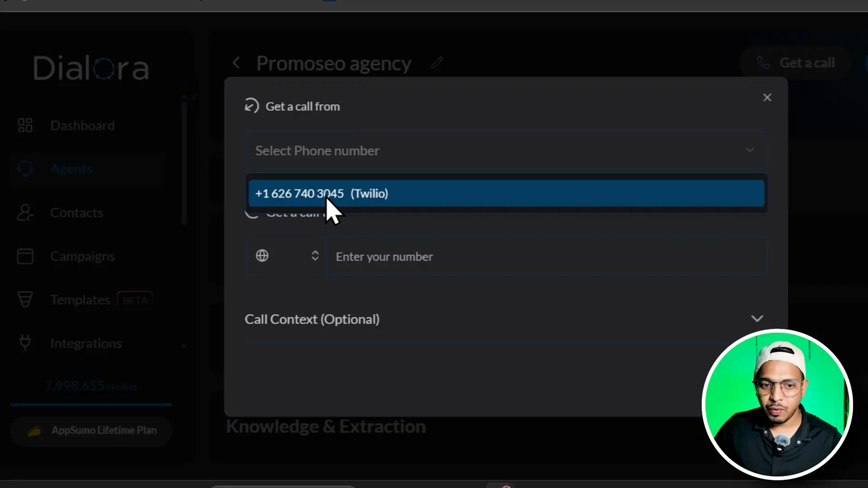Click the Agents headset icon
The height and width of the screenshot is (488, 868).
coord(25,169)
